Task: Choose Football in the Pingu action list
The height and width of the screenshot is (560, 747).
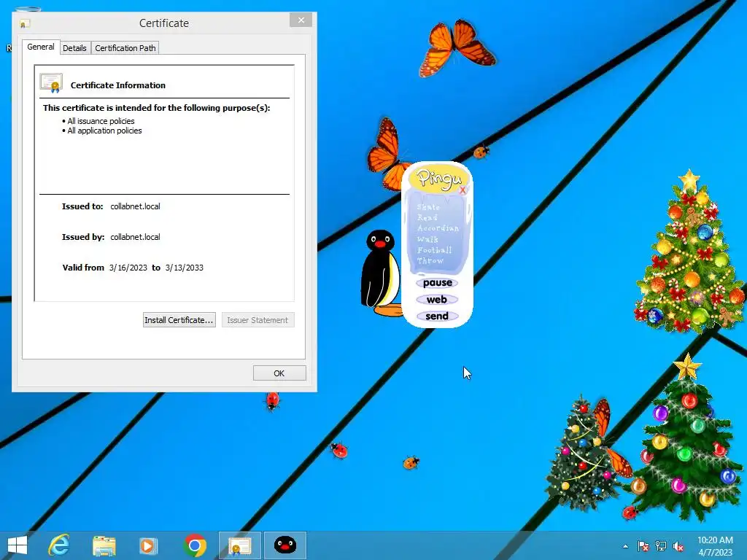Action: (435, 250)
